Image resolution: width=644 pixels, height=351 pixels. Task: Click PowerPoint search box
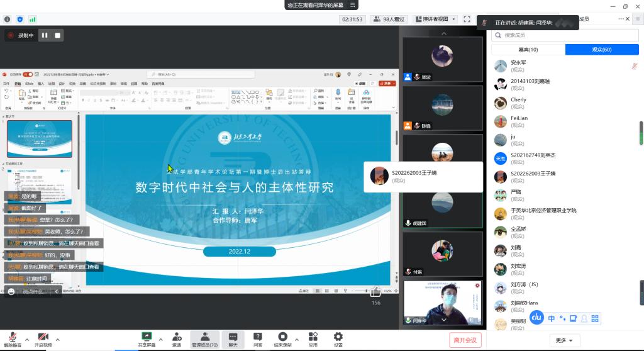[201, 74]
